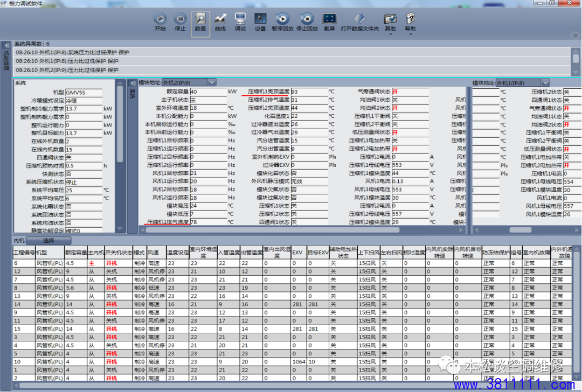
Task: Click the 格力调试软件 app icon in the title bar
Action: pyautogui.click(x=4, y=3)
